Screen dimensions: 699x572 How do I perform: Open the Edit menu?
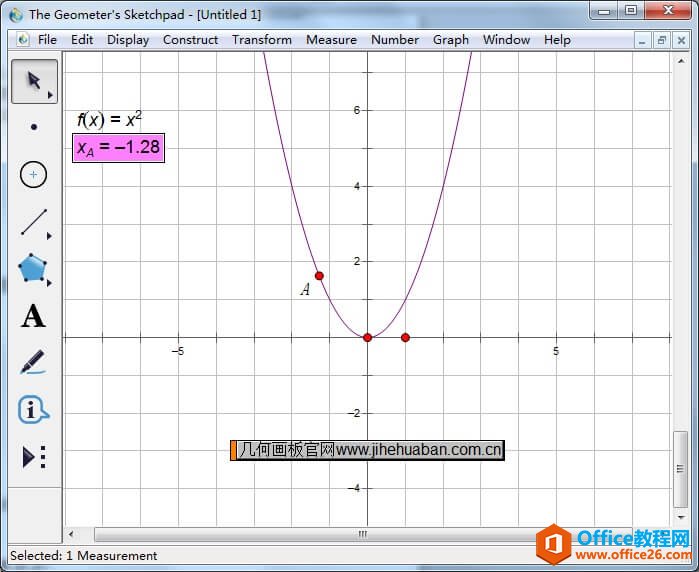click(x=82, y=40)
